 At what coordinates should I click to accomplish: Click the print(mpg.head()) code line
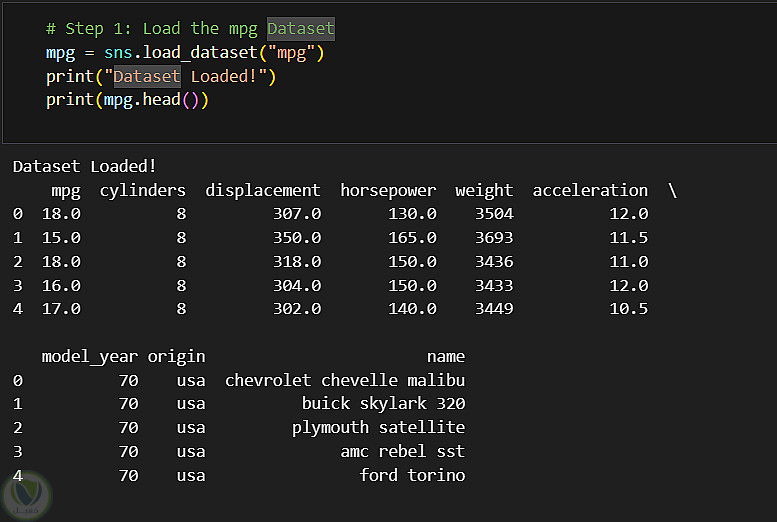[127, 100]
